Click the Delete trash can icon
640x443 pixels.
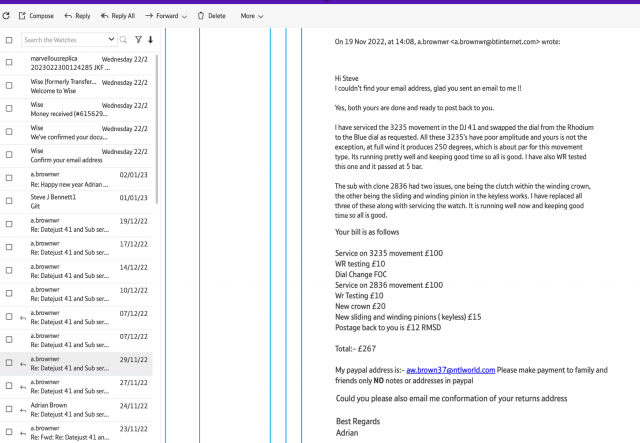point(201,16)
